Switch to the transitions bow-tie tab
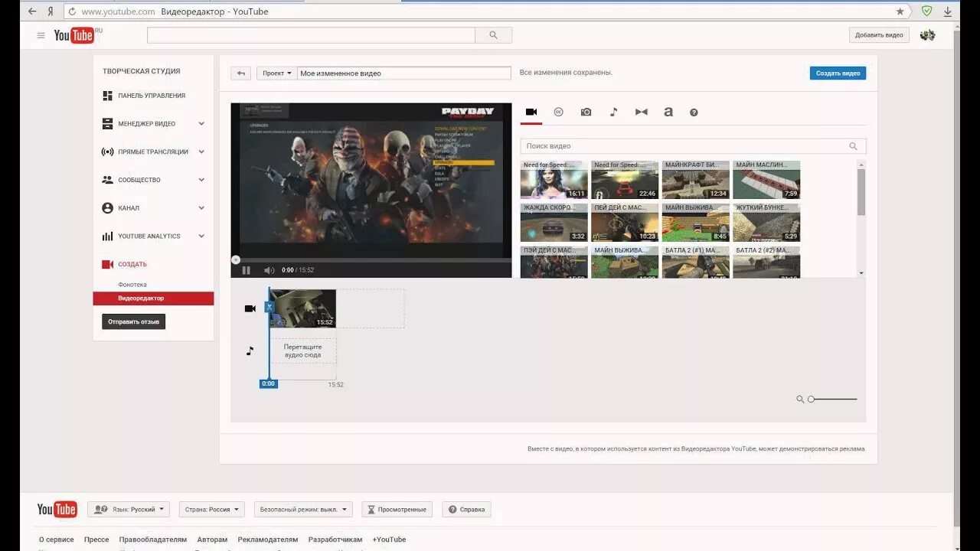This screenshot has height=551, width=980. point(641,112)
